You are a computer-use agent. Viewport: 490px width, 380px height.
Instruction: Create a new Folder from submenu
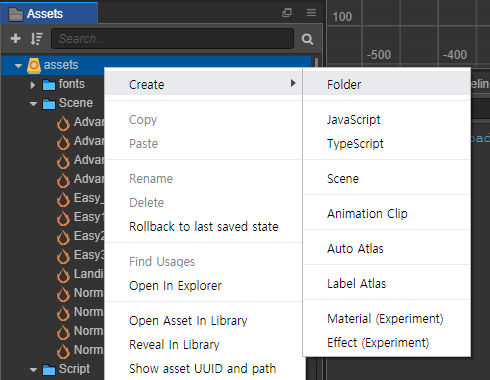(387, 84)
